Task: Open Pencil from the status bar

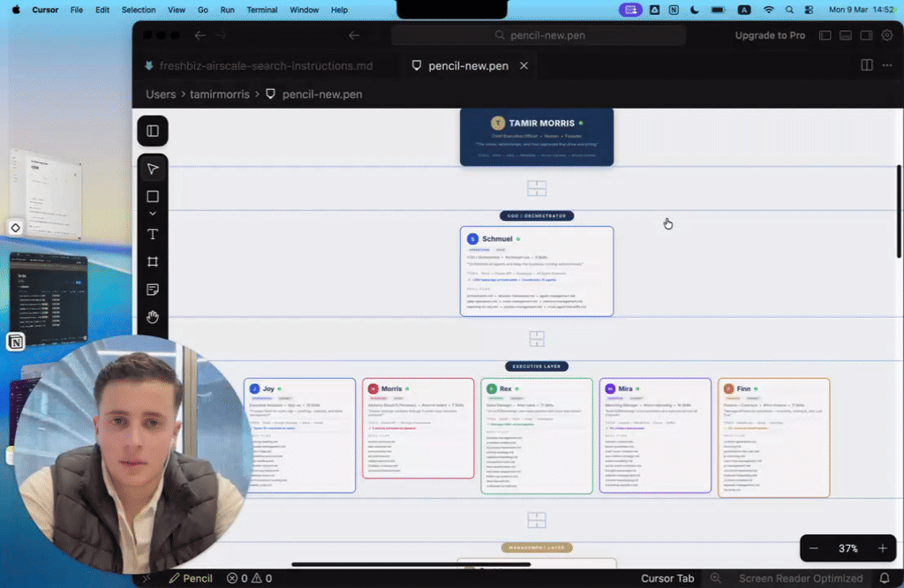Action: click(x=190, y=578)
